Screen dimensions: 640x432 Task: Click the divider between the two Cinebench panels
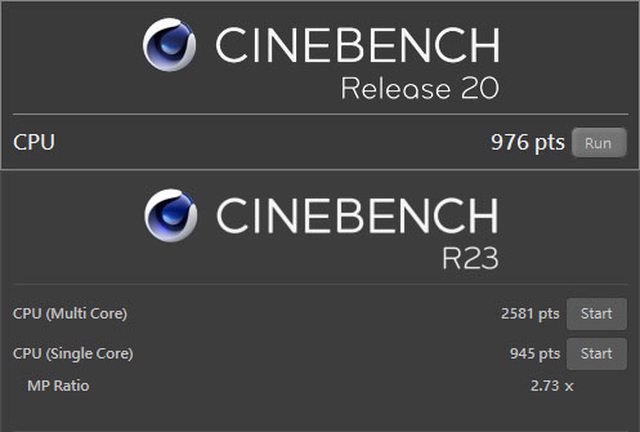click(x=320, y=171)
